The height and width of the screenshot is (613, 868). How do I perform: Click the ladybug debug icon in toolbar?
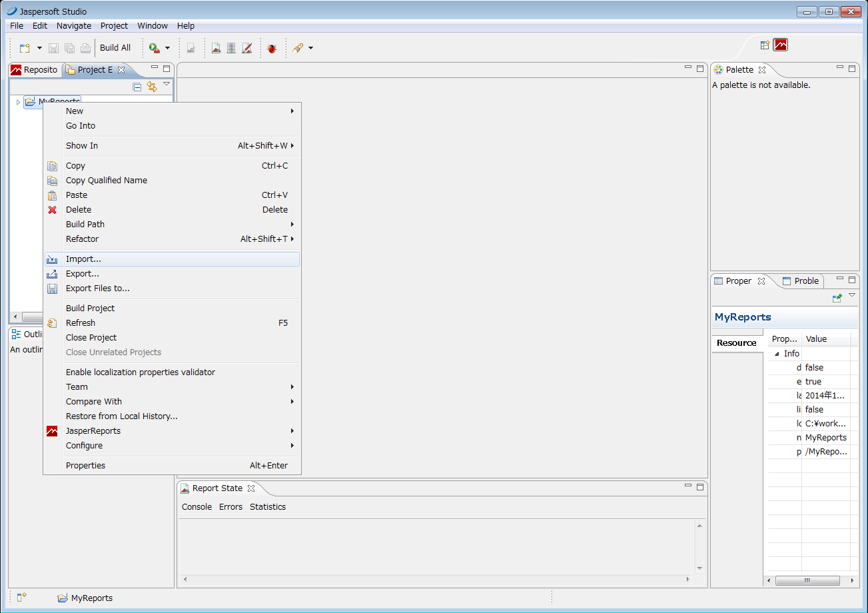(x=271, y=48)
